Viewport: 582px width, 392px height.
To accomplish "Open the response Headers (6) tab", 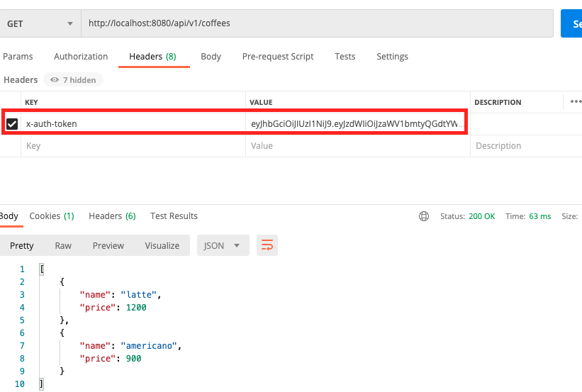I will (x=112, y=216).
